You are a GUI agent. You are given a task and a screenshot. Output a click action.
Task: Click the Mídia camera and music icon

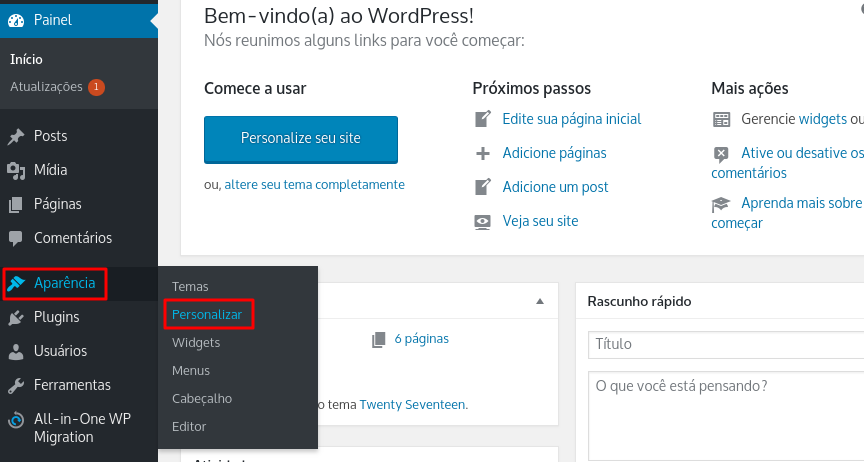coord(16,171)
